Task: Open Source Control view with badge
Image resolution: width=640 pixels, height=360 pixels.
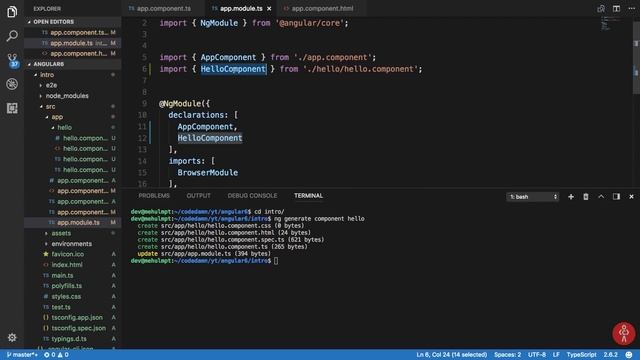Action: tap(12, 60)
